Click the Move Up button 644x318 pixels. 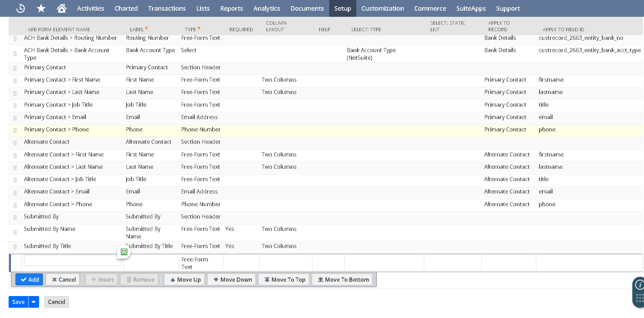(x=185, y=280)
